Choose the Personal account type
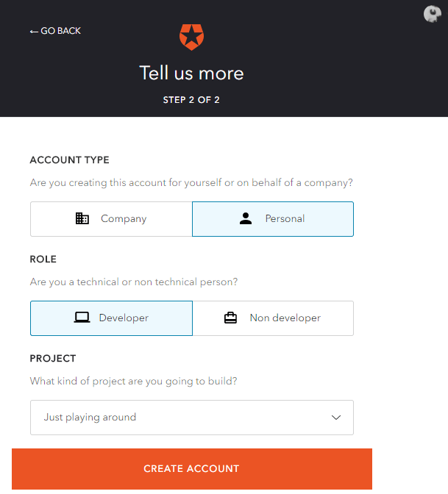Image resolution: width=448 pixels, height=494 pixels. click(273, 219)
